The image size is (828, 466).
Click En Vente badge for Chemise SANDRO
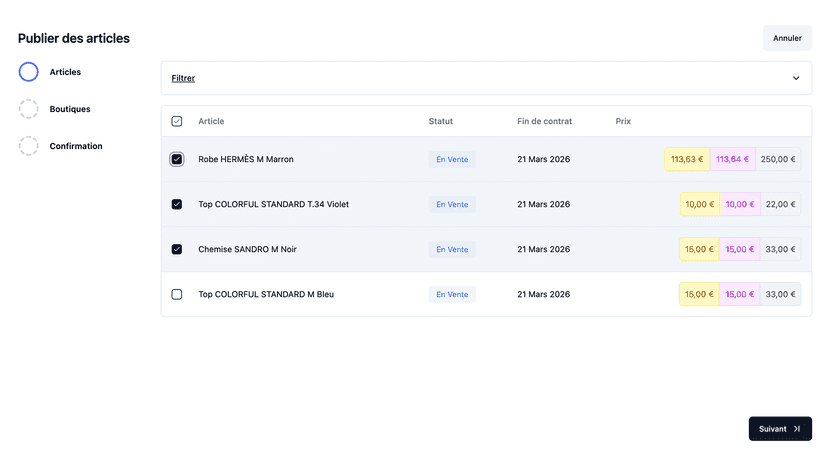click(452, 249)
